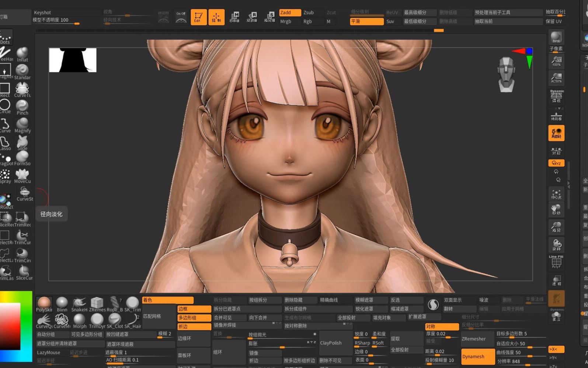Toggle the 多边形组 polygroup option
Viewport: 588px width, 368px height.
click(x=194, y=318)
